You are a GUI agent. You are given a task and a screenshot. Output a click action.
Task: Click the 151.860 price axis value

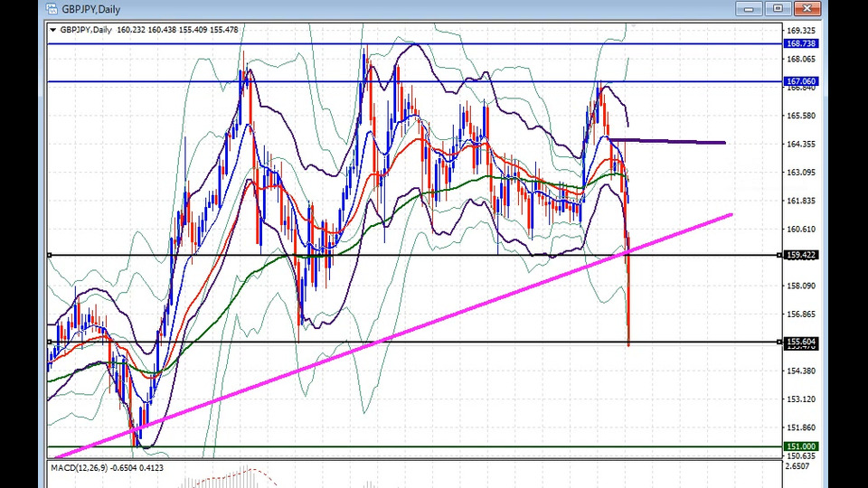801,427
